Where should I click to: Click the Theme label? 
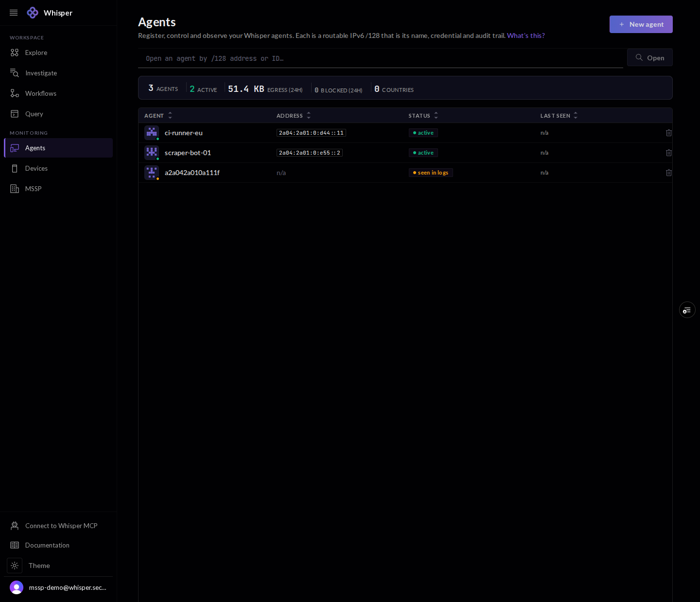pyautogui.click(x=39, y=566)
